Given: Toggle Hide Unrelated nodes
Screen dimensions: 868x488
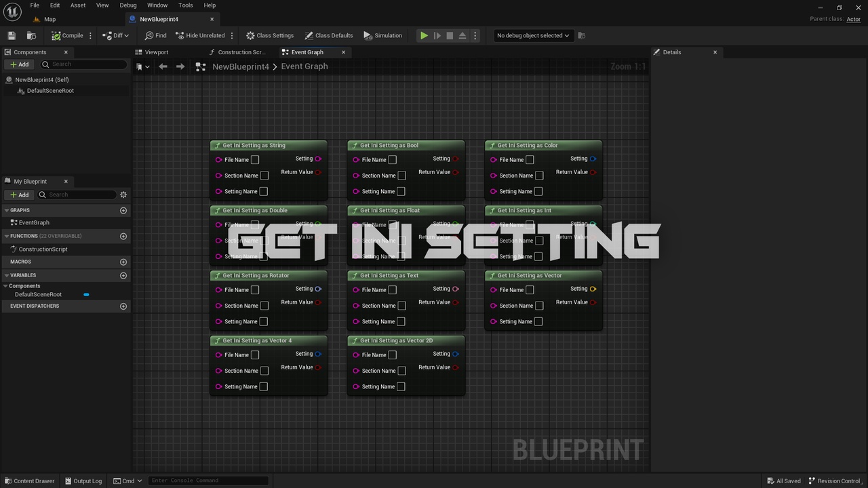Looking at the screenshot, I should click(200, 35).
